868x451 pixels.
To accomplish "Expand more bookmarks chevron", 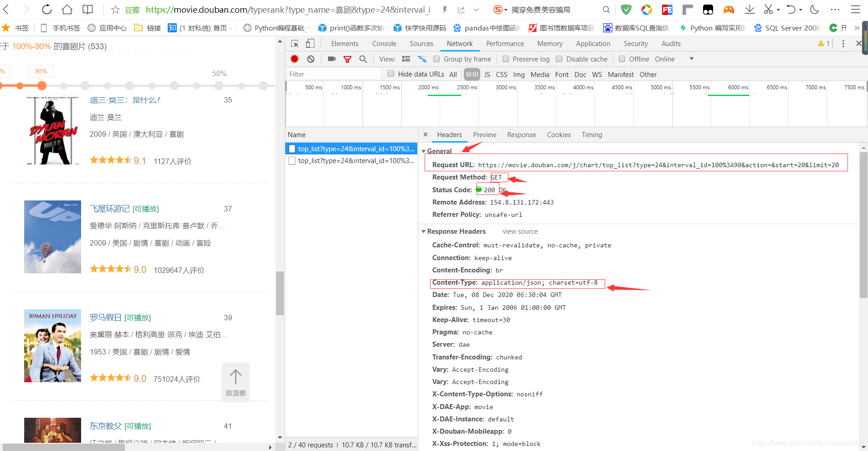I will [x=857, y=28].
